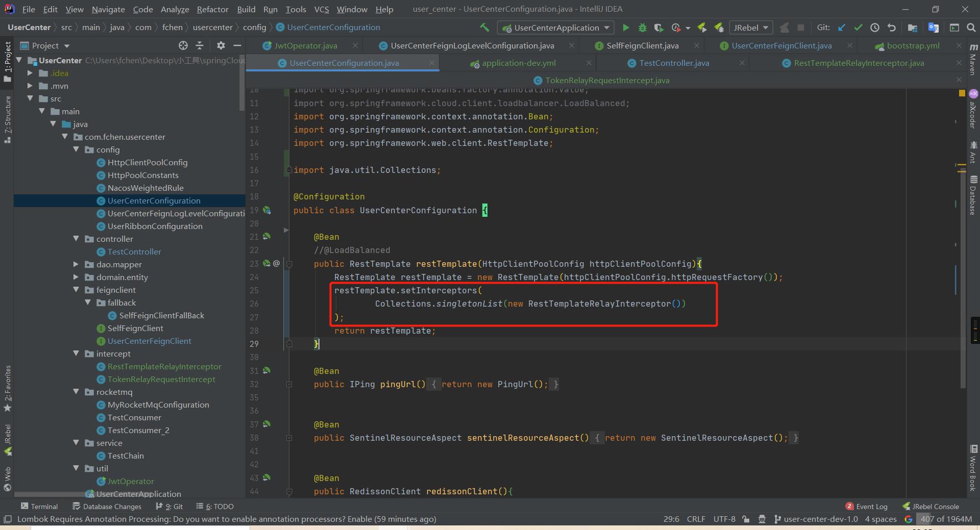Fold the restTemplate method at line 23
The image size is (980, 530).
[x=289, y=264]
